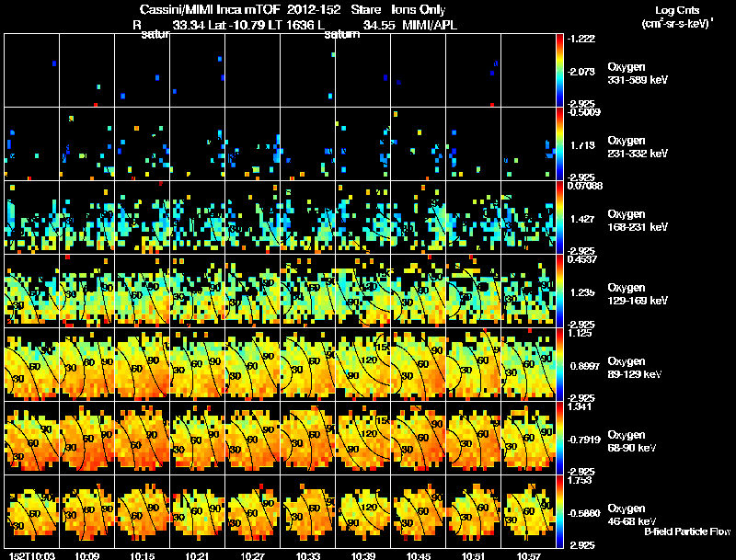Click the Oxygen 331-589 keV row label
The image size is (736, 560).
pos(638,74)
